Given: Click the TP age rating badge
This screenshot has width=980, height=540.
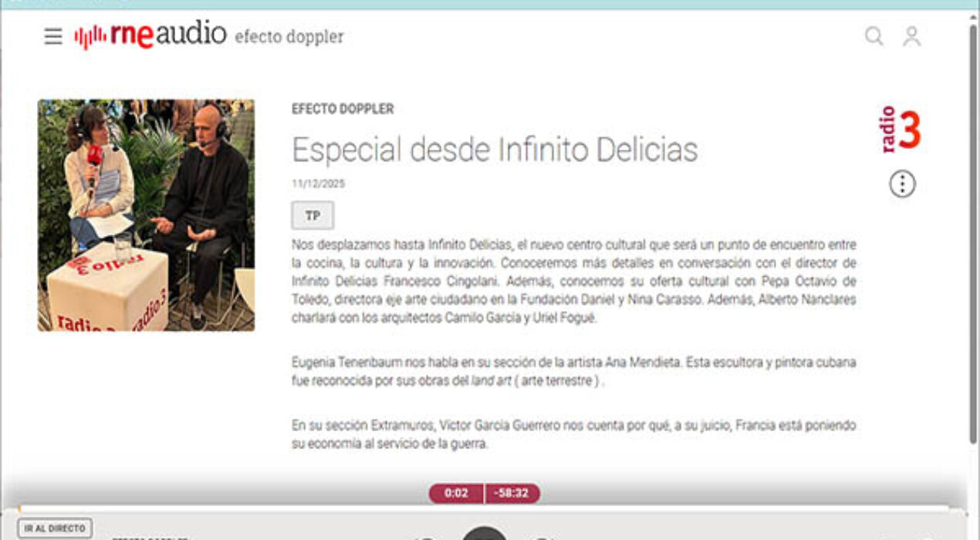Looking at the screenshot, I should pyautogui.click(x=313, y=216).
